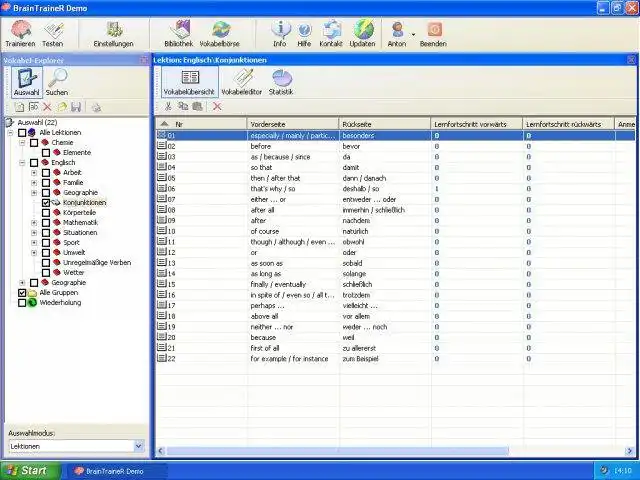Open Einstellungen settings icon
This screenshot has height=480, width=640.
113,33
